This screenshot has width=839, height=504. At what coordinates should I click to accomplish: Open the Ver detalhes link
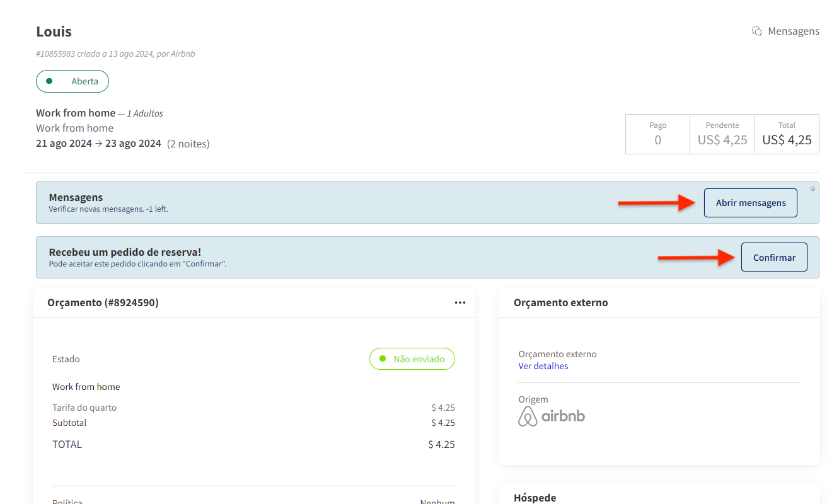point(543,366)
